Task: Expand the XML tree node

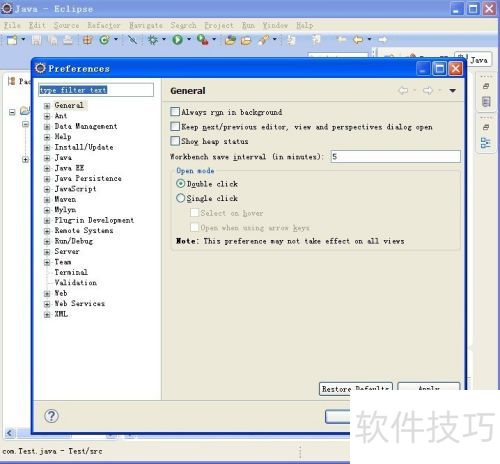Action: [47, 314]
